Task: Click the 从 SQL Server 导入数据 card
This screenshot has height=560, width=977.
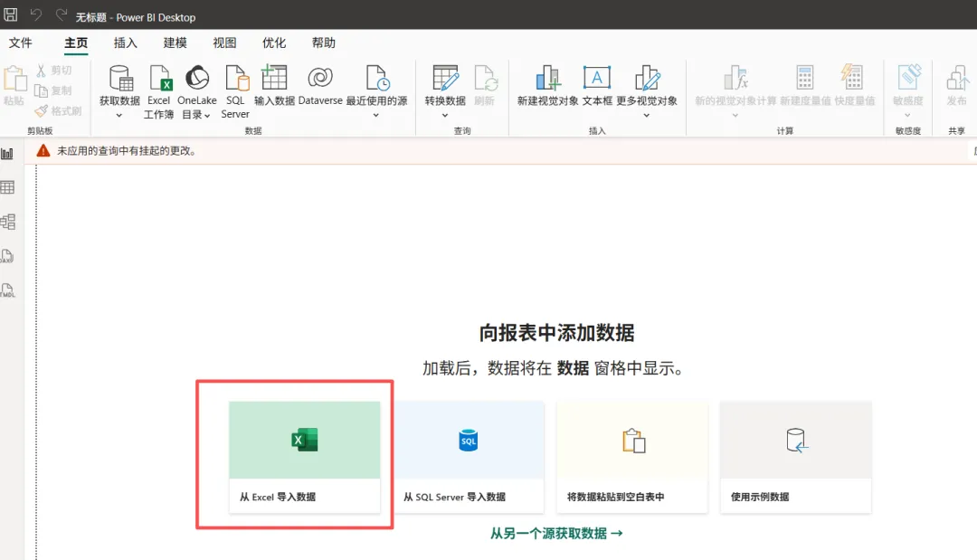Action: [x=469, y=457]
